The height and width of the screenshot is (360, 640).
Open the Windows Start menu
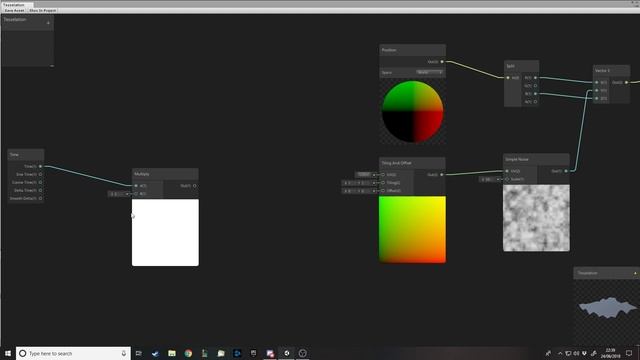pos(8,353)
